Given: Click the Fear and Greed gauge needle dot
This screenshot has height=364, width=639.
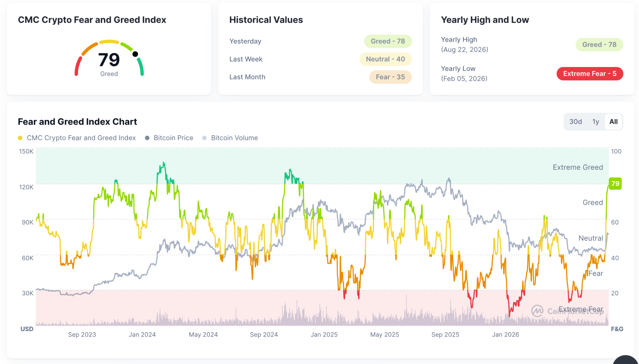Looking at the screenshot, I should pyautogui.click(x=135, y=54).
